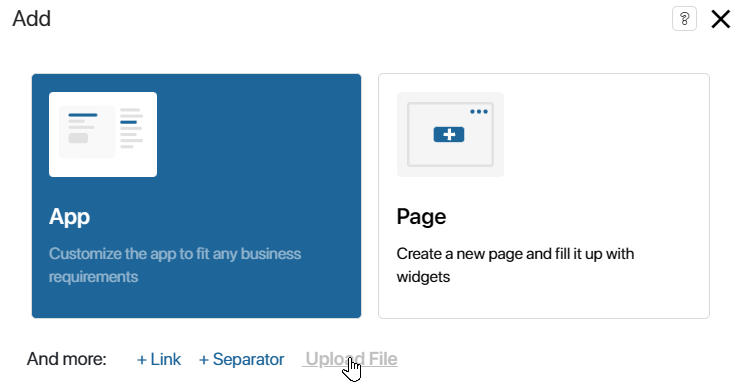Click the help question mark icon
Screen dimensions: 743x385
[x=684, y=19]
